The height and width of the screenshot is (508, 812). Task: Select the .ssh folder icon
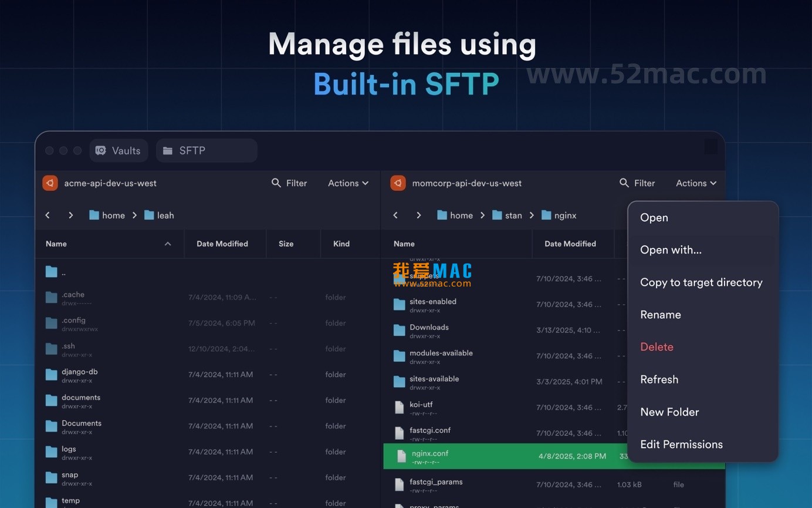(52, 349)
